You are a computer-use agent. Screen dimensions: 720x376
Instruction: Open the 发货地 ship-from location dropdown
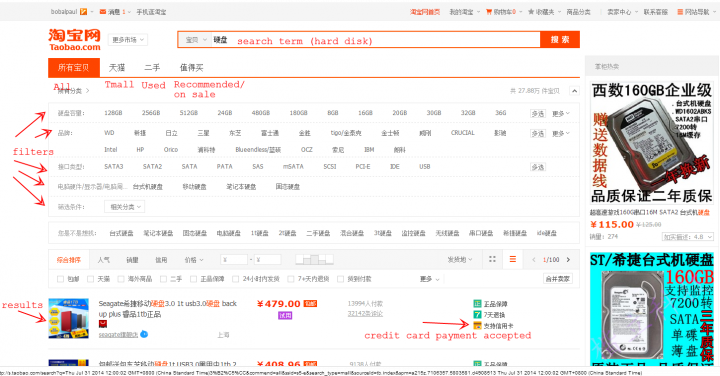[x=460, y=259]
